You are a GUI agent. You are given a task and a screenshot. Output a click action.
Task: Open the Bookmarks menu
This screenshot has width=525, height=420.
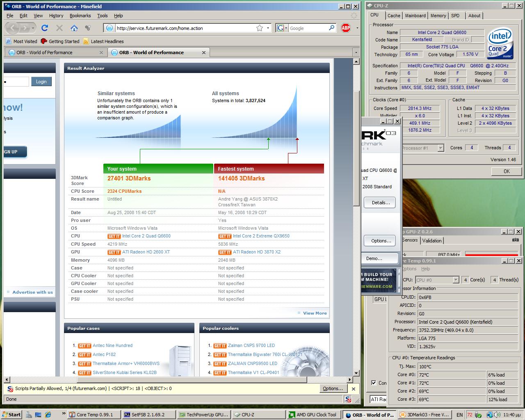tap(80, 16)
